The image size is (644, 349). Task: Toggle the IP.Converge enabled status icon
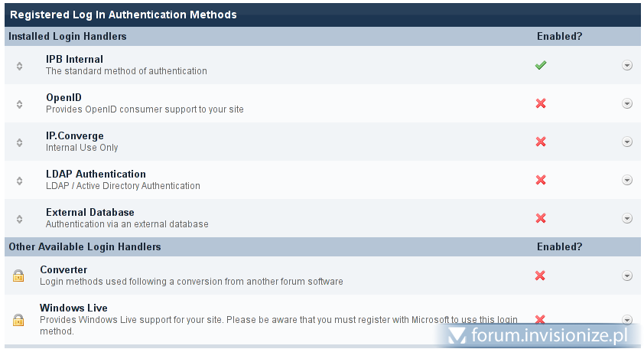[541, 142]
